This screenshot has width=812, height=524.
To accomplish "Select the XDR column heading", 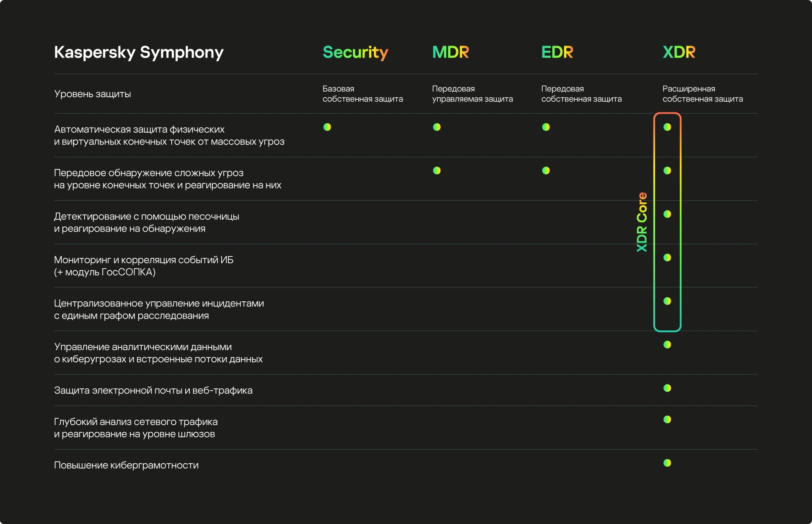I will tap(679, 52).
